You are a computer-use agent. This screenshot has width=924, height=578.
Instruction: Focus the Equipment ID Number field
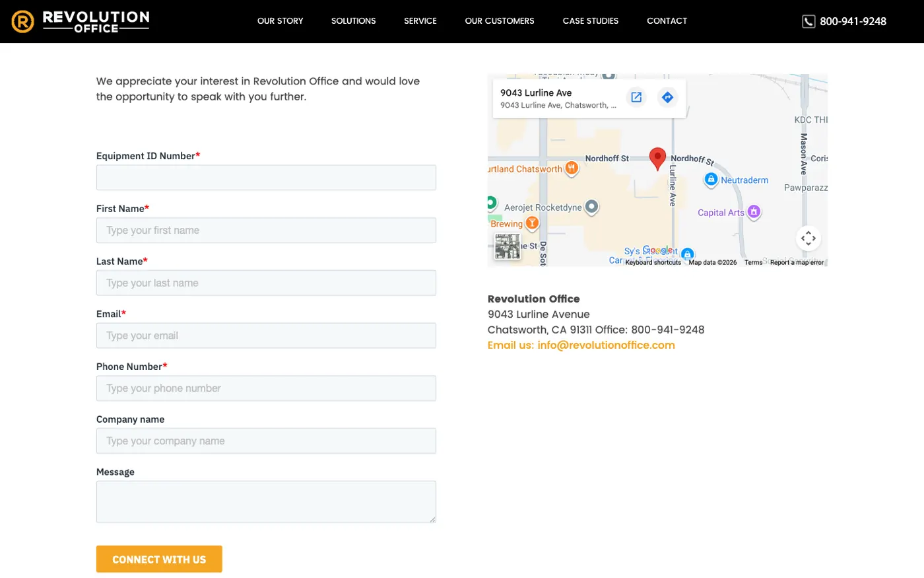[266, 178]
